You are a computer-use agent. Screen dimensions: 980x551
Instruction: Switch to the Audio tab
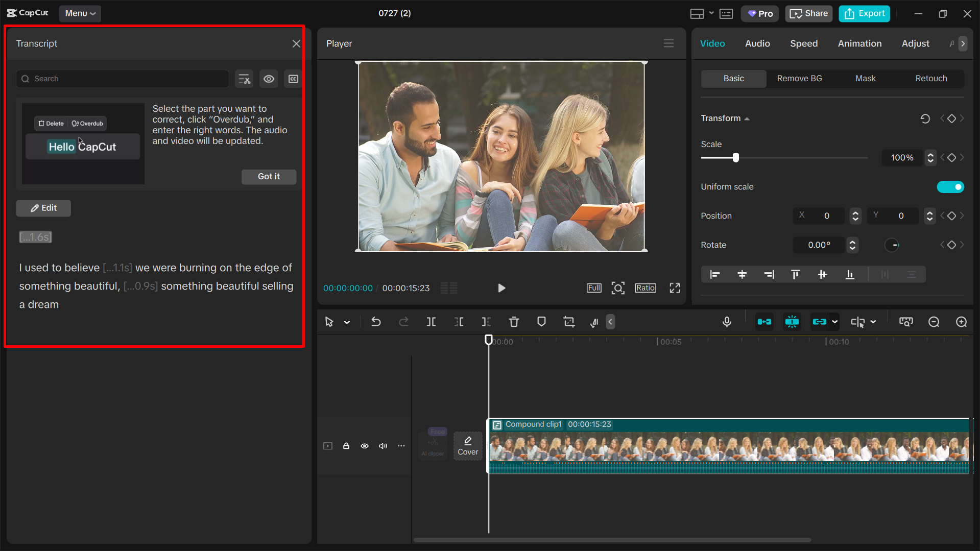[757, 43]
